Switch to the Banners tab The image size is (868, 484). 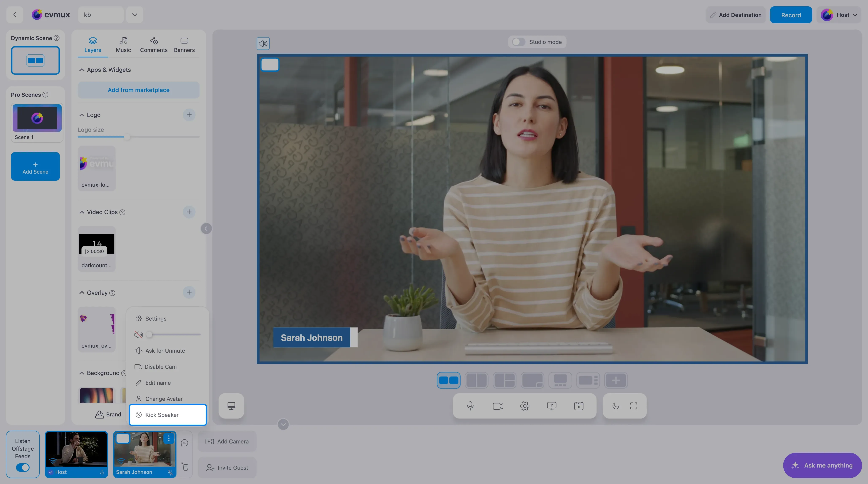pos(184,45)
